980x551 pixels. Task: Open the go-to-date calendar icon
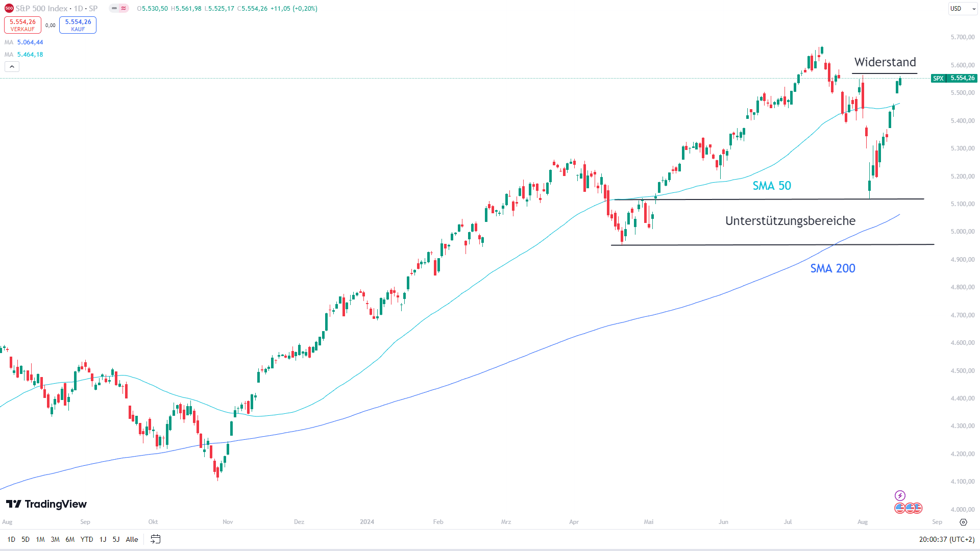(x=156, y=539)
